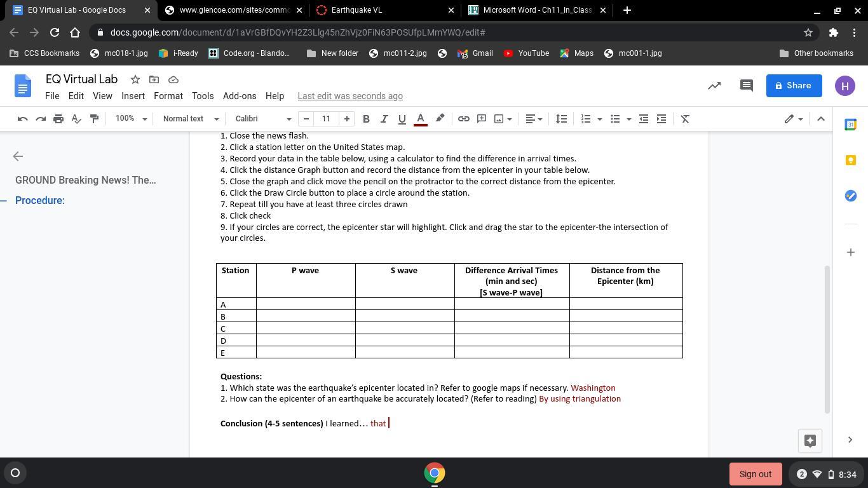The width and height of the screenshot is (868, 488).
Task: Select 'GROUND Breaking News! The…' outline item
Action: (x=86, y=180)
